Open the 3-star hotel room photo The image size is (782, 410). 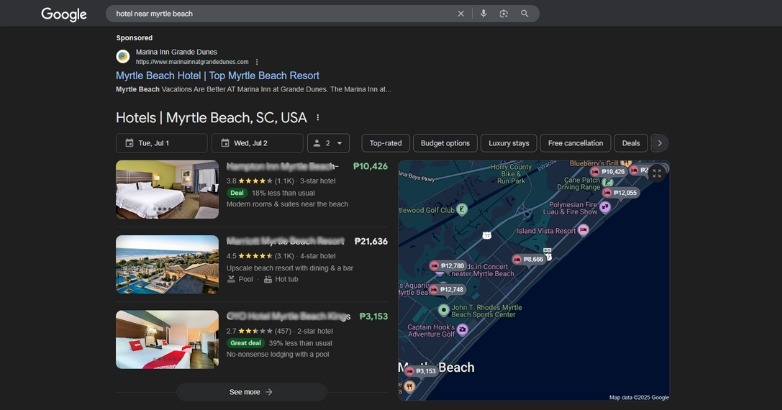(167, 190)
